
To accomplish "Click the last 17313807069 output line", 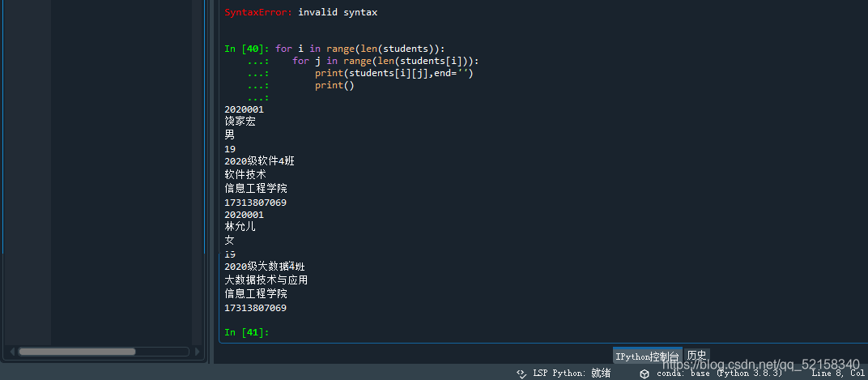I will click(x=255, y=308).
